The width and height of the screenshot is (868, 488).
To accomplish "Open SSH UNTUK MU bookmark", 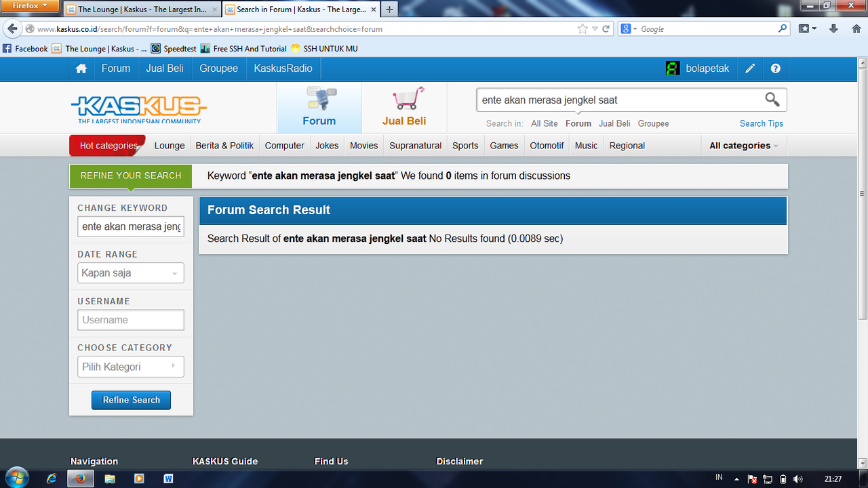I will (324, 49).
